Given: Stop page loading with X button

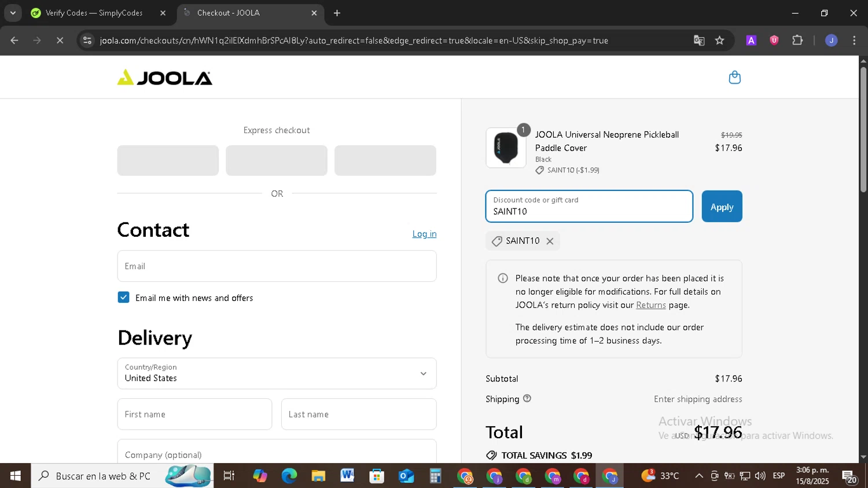Looking at the screenshot, I should point(60,41).
